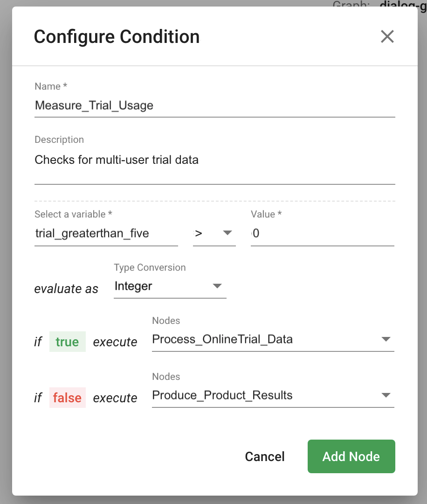
Task: Click the Name field containing Measure_Trial_Usage
Action: (x=214, y=106)
